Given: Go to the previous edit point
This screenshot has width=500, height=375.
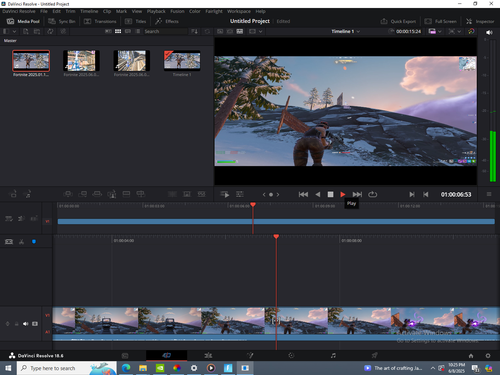Looking at the screenshot, I should 426,194.
